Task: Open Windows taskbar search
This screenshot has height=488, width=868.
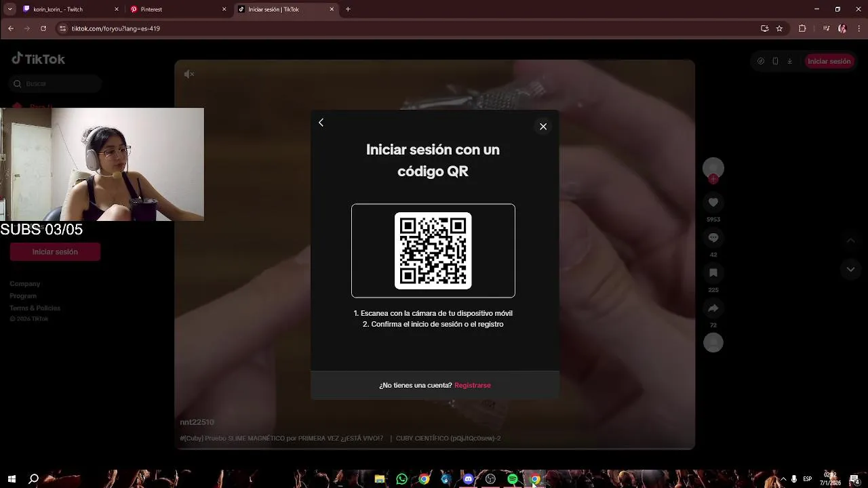Action: (x=34, y=479)
